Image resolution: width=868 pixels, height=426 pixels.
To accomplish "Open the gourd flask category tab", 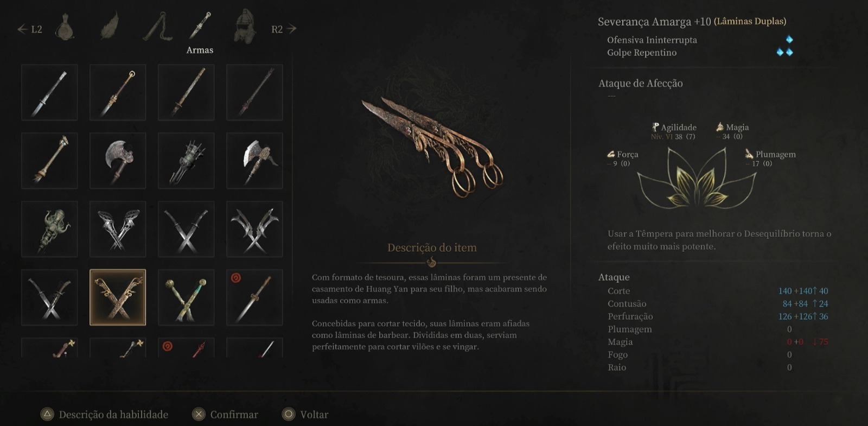I will pyautogui.click(x=65, y=27).
